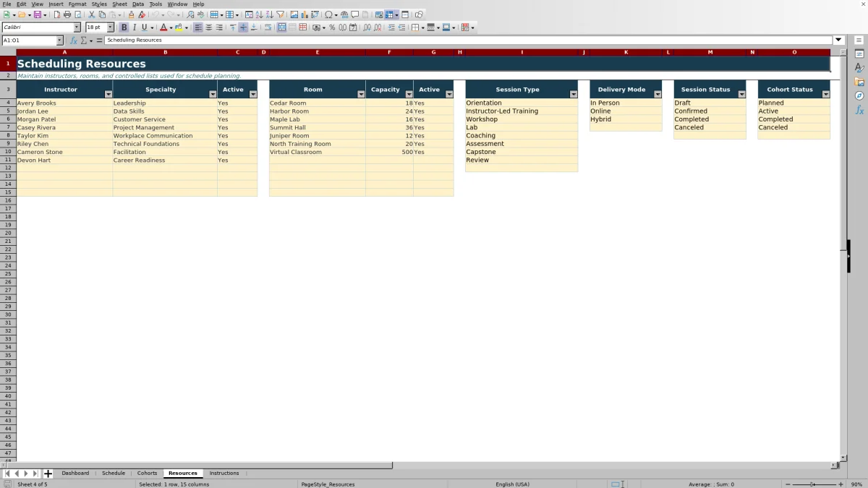The width and height of the screenshot is (868, 488).
Task: Open the Instructor column filter dropdown
Action: tap(109, 94)
